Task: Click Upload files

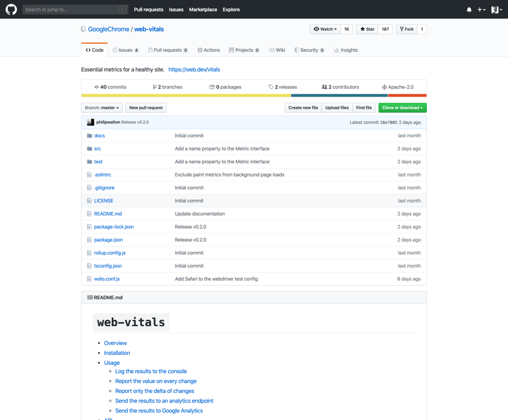Action: coord(337,108)
